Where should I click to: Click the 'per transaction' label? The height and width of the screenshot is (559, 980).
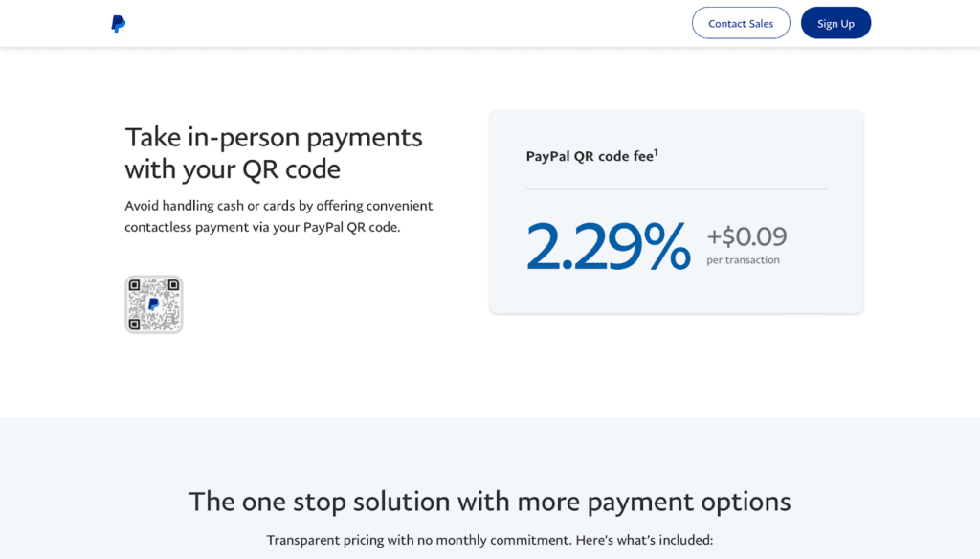point(743,260)
